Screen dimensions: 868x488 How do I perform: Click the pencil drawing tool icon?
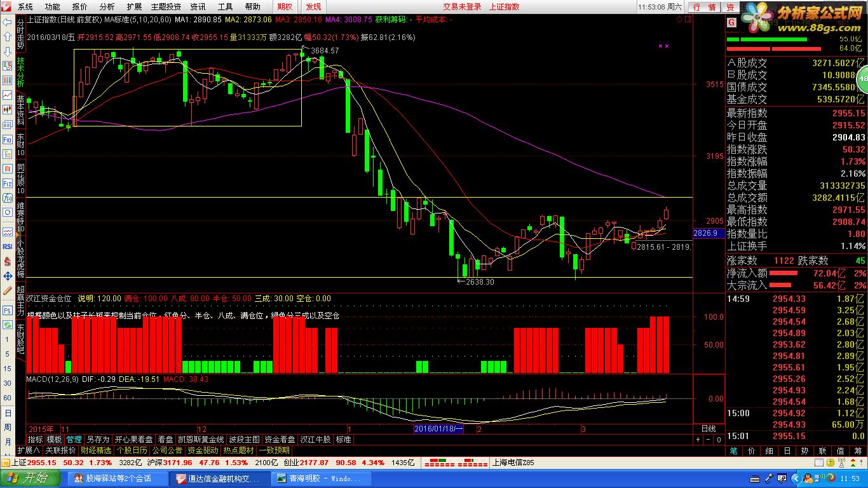pos(8,290)
